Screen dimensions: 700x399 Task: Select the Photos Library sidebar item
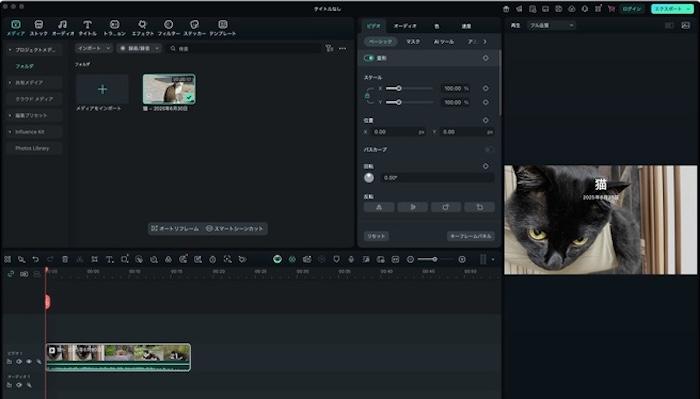[32, 148]
